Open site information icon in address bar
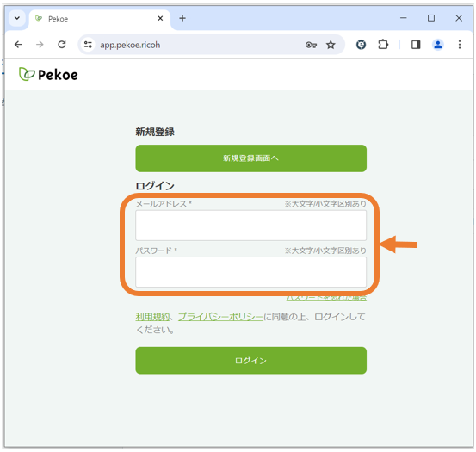Image resolution: width=476 pixels, height=452 pixels. point(88,45)
